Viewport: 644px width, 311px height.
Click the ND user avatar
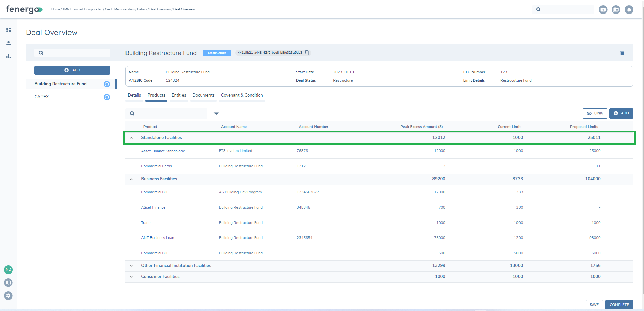(x=8, y=269)
